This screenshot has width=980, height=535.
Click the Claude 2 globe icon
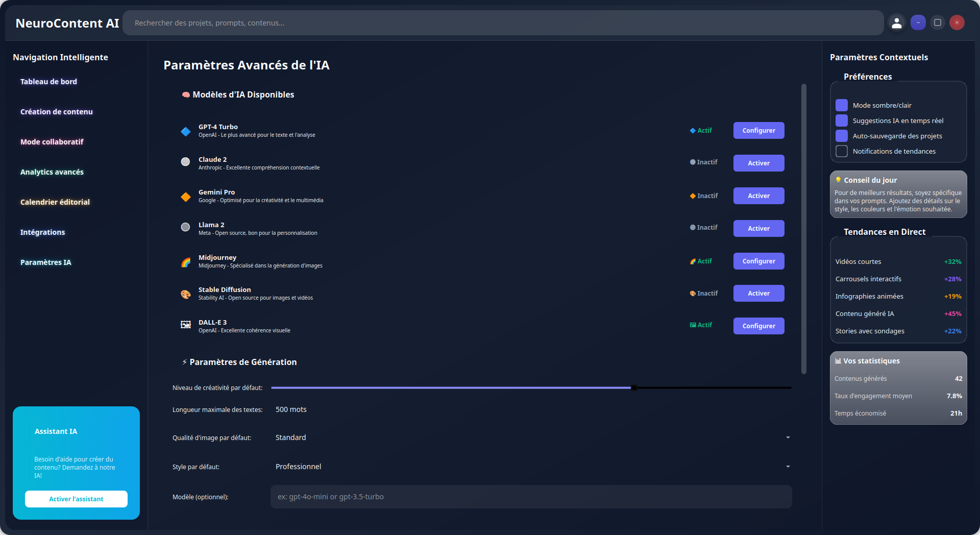(x=186, y=162)
